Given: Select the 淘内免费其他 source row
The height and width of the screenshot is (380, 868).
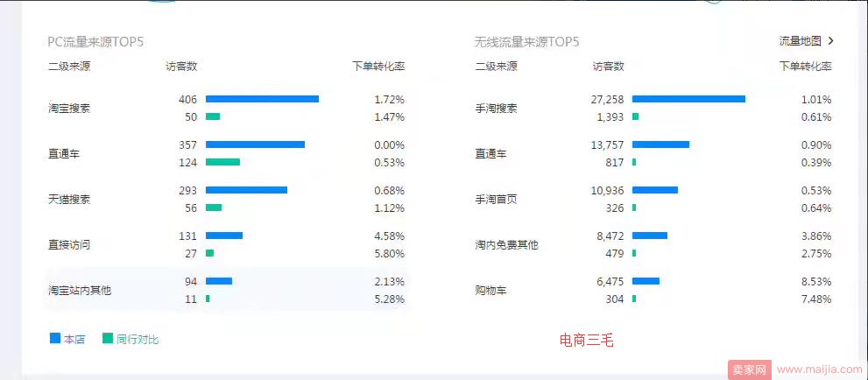Looking at the screenshot, I should coord(653,244).
